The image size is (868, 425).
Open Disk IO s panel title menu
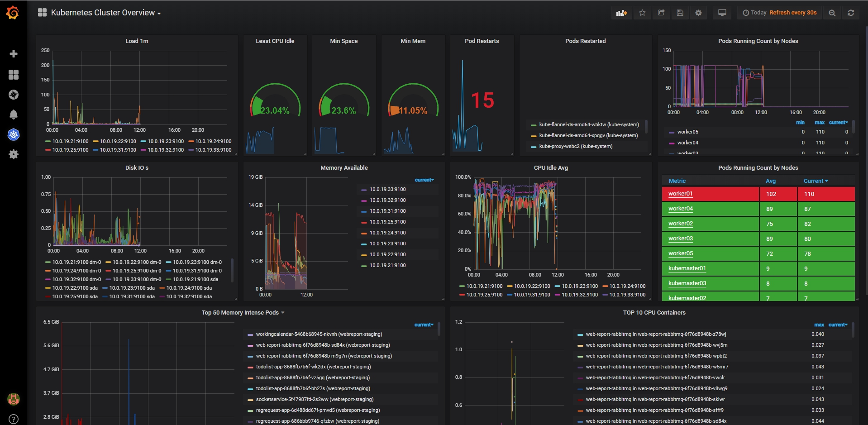tap(137, 168)
